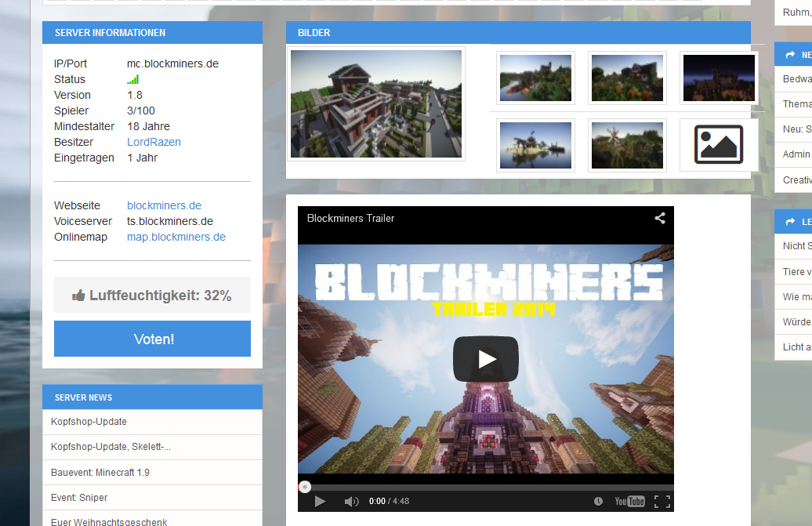Image resolution: width=812 pixels, height=526 pixels.
Task: Click the Blockminers Trailer video title
Action: tap(350, 219)
